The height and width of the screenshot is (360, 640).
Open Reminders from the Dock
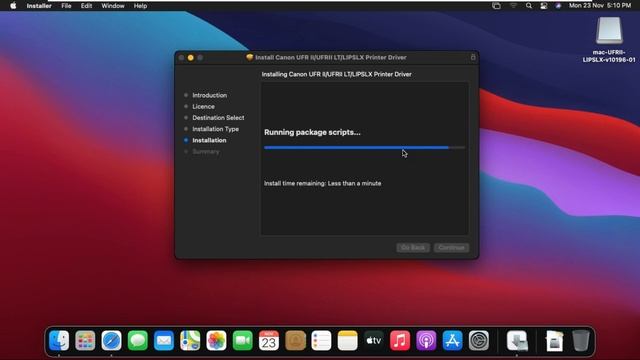tap(321, 340)
